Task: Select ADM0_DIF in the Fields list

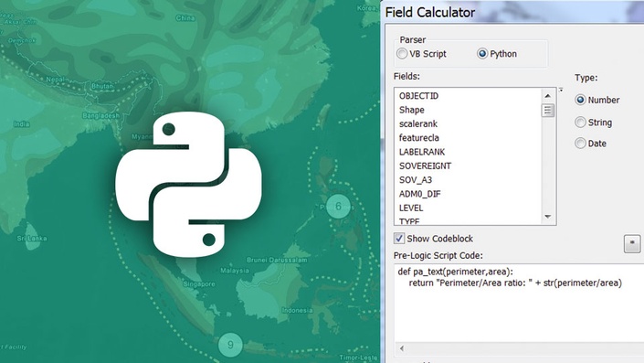Action: (420, 194)
